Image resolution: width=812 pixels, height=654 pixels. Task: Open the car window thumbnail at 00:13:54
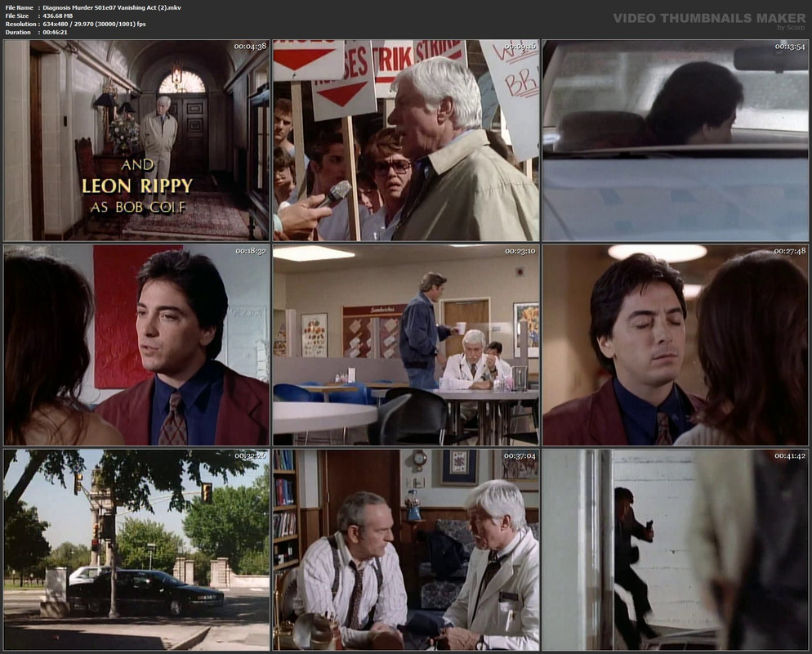coord(676,141)
